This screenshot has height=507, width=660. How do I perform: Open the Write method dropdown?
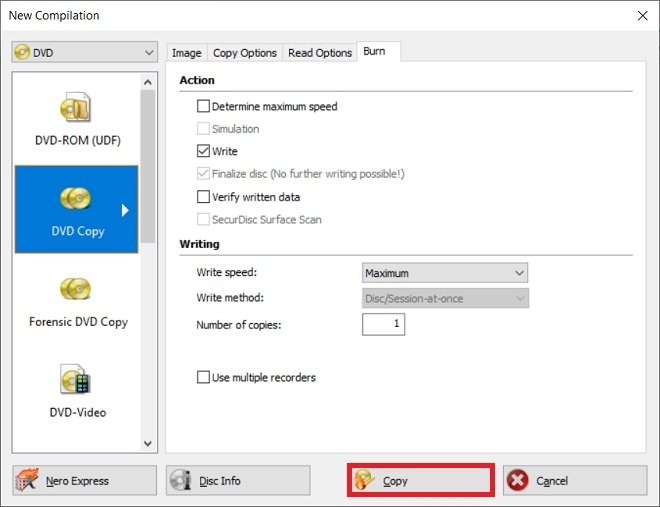pyautogui.click(x=445, y=298)
